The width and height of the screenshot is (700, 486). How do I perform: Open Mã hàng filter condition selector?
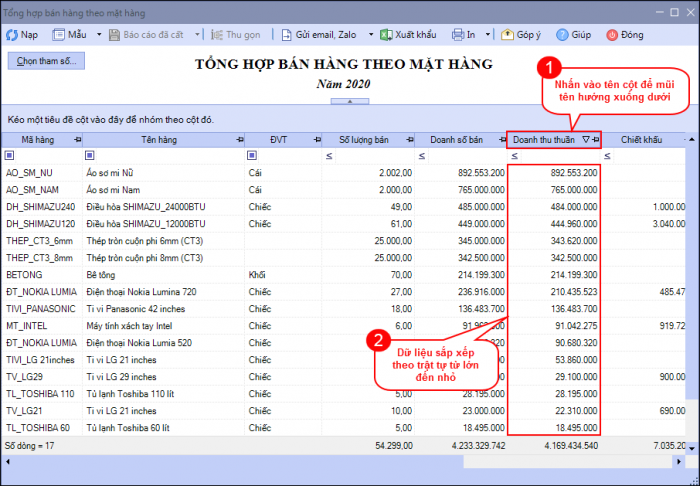coord(10,156)
